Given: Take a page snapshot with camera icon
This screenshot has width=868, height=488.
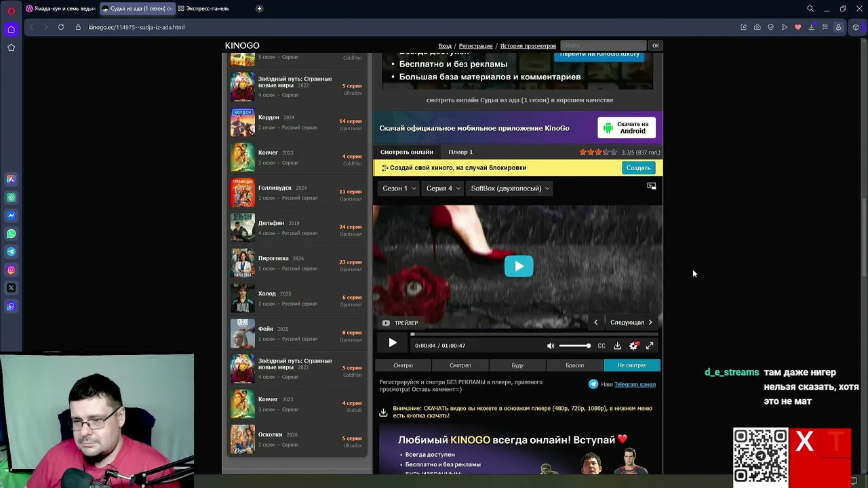Looking at the screenshot, I should (757, 27).
